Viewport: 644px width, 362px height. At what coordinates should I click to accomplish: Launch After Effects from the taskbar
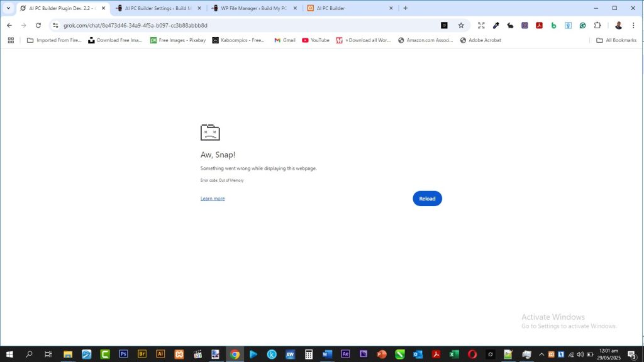coord(345,354)
